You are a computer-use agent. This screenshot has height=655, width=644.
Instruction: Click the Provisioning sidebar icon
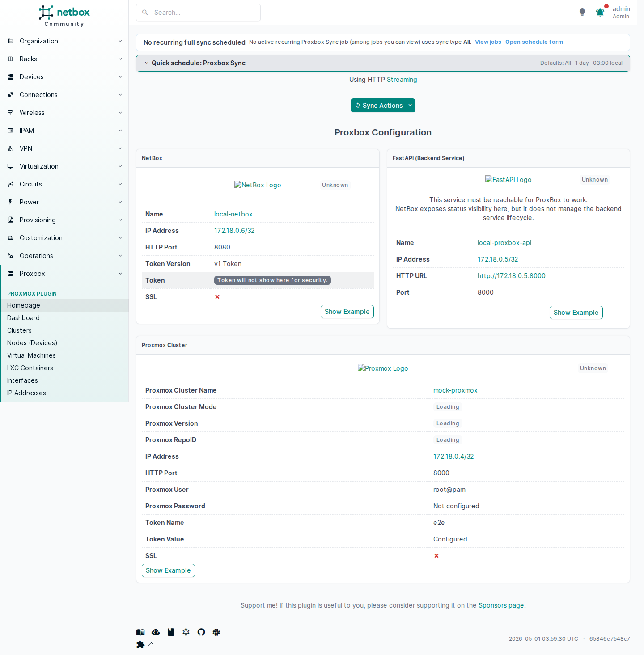pos(10,220)
